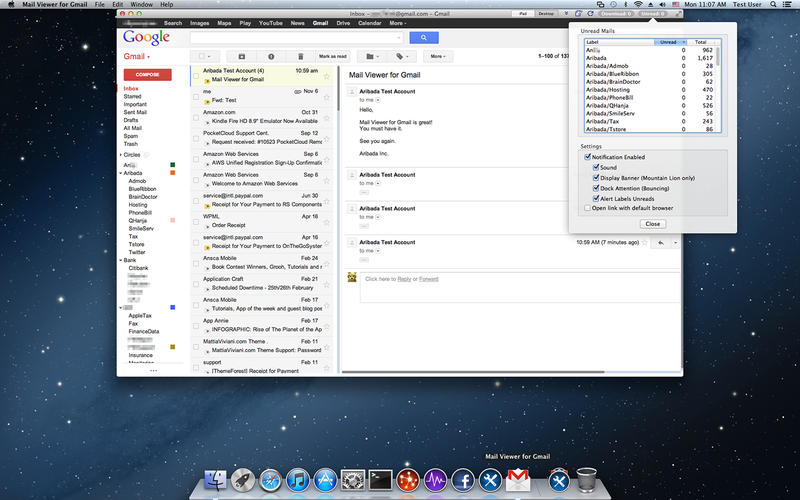The height and width of the screenshot is (500, 800).
Task: Open the Gmail dropdown under Google logo
Action: (x=137, y=57)
